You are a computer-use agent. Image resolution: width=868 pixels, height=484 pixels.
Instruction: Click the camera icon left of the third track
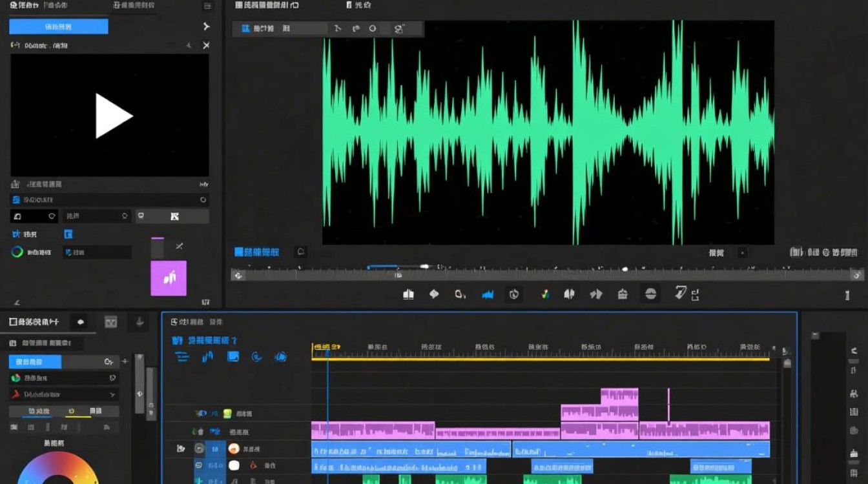[x=181, y=448]
